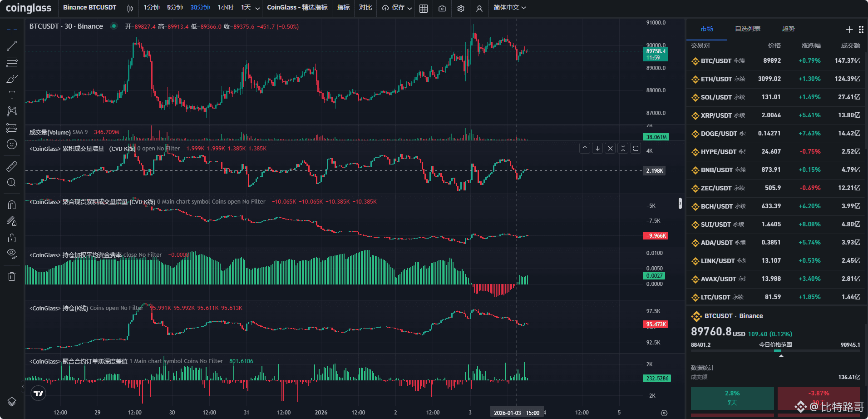The height and width of the screenshot is (419, 868).
Task: Toggle stay in drawing mode
Action: coord(12,221)
